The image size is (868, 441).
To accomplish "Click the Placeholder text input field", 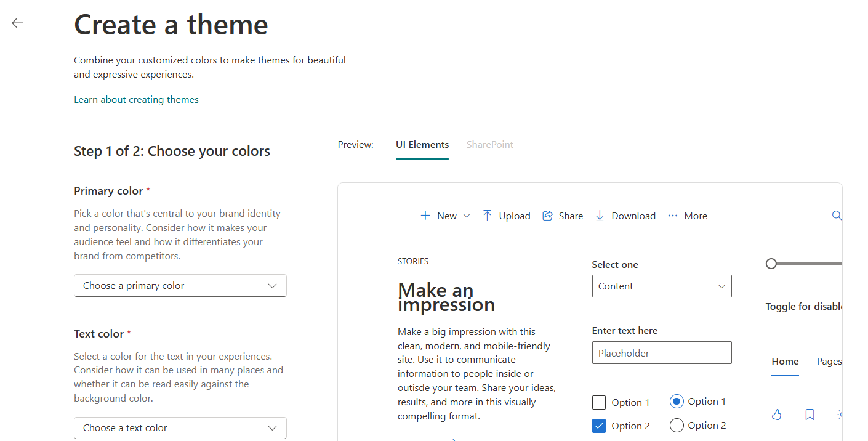I will tap(661, 352).
